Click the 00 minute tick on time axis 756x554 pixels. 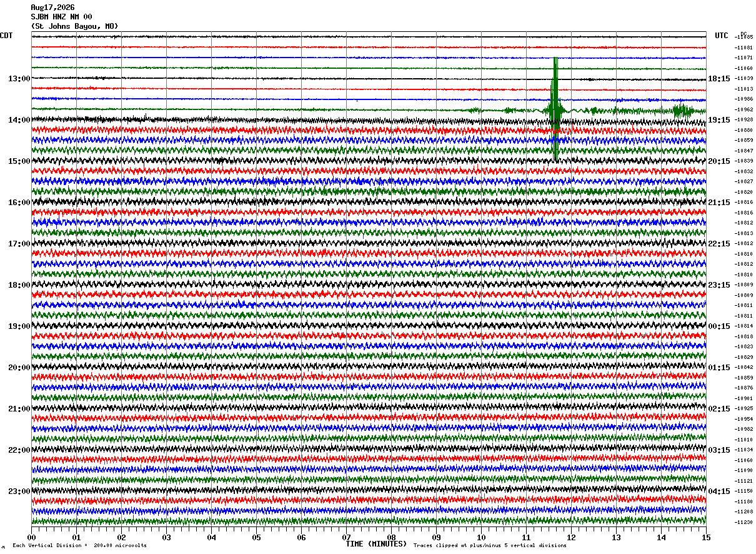[31, 537]
